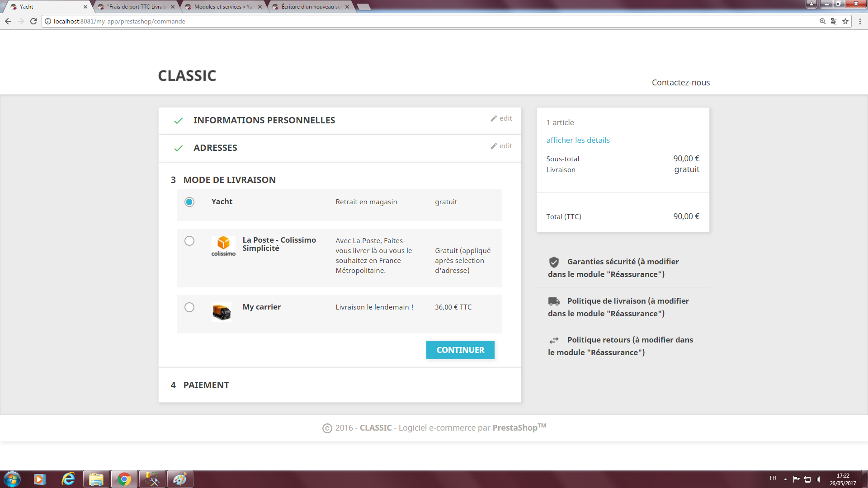
Task: Click the back navigation arrow
Action: click(x=8, y=21)
